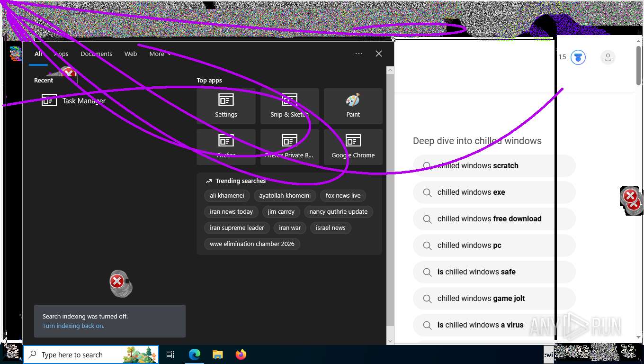The image size is (644, 364).
Task: Click scroll down arrow of search panel scrollbar
Action: pos(390,341)
